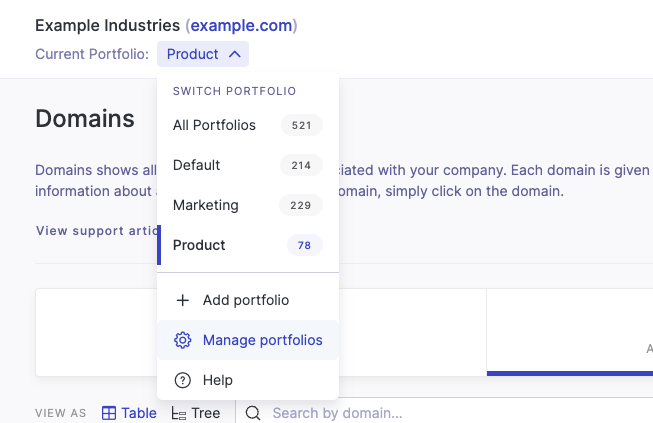This screenshot has width=653, height=423.
Task: Click the magnifying glass search icon
Action: pyautogui.click(x=253, y=413)
